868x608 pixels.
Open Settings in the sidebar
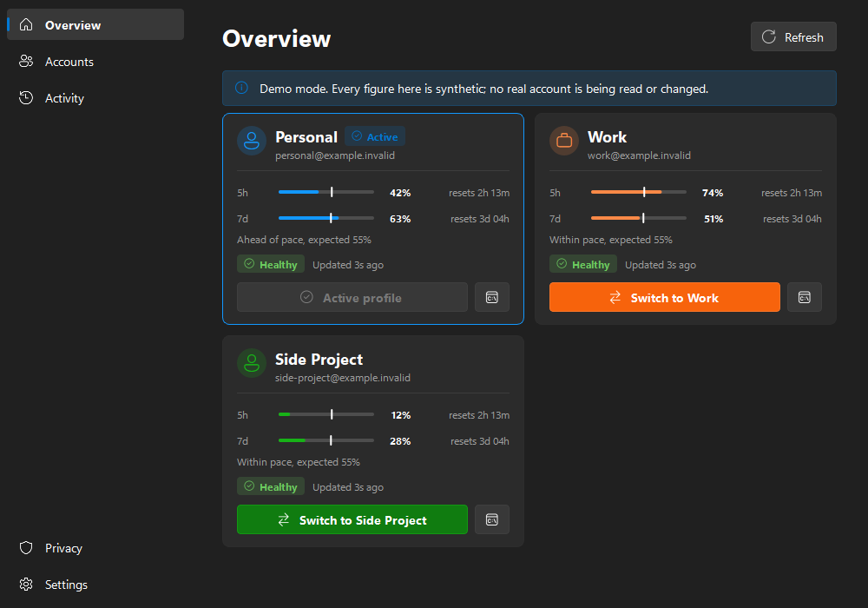(95, 585)
